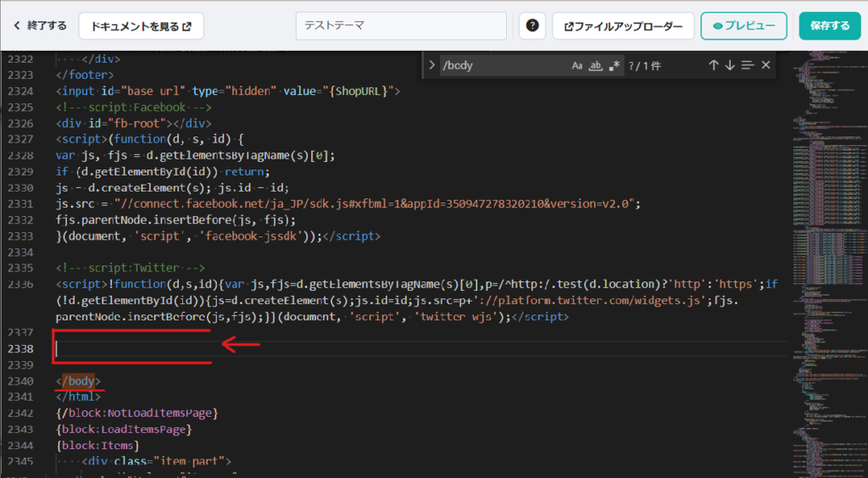Click the fjs.parentNode.insertBefore line 2332

175,220
